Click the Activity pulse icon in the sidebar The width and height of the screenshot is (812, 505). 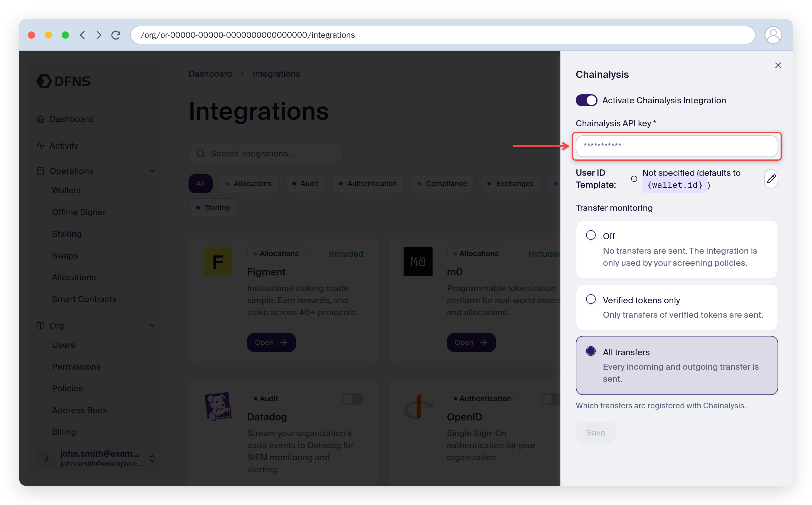tap(40, 146)
